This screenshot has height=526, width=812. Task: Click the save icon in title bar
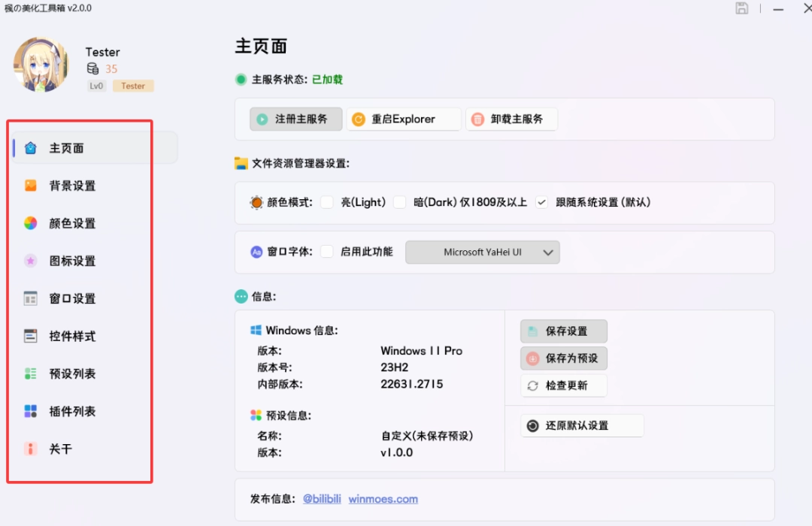pos(742,8)
